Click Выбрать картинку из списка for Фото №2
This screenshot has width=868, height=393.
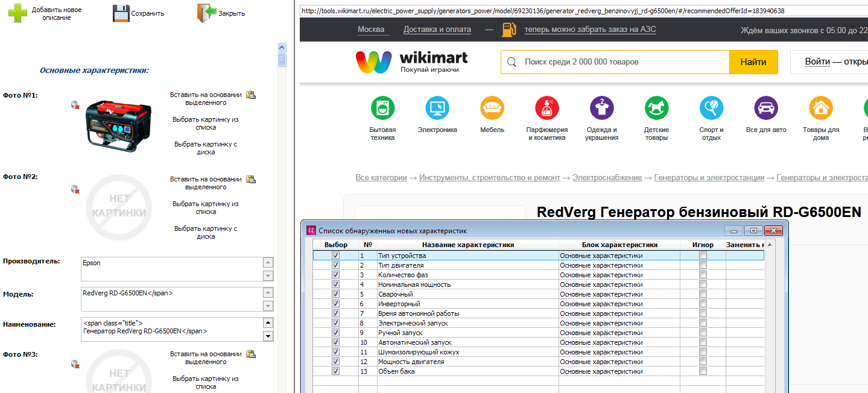[206, 208]
